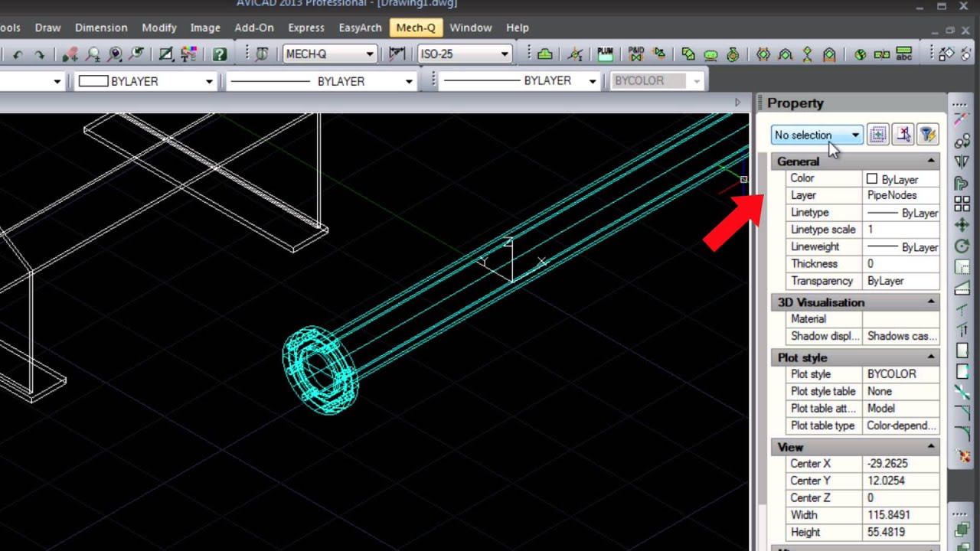The width and height of the screenshot is (980, 551).
Task: Click the dimension style icon beside ISO-25
Action: tap(397, 54)
